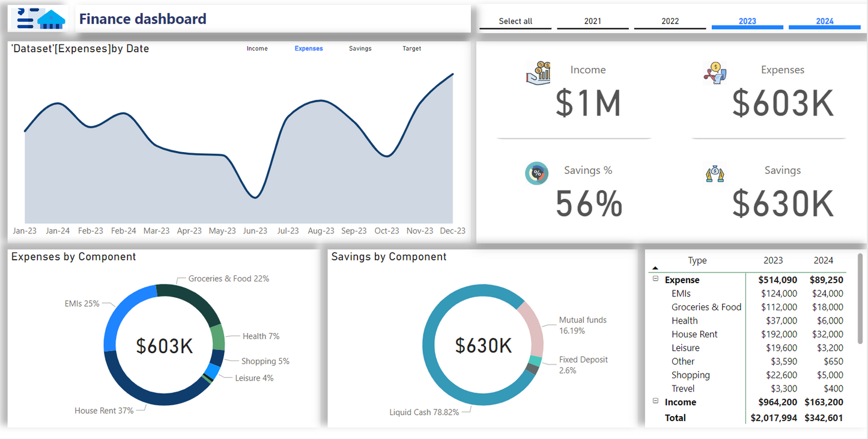Toggle the 2024 year slicer
Viewport: 868px width, 439px height.
pyautogui.click(x=824, y=22)
